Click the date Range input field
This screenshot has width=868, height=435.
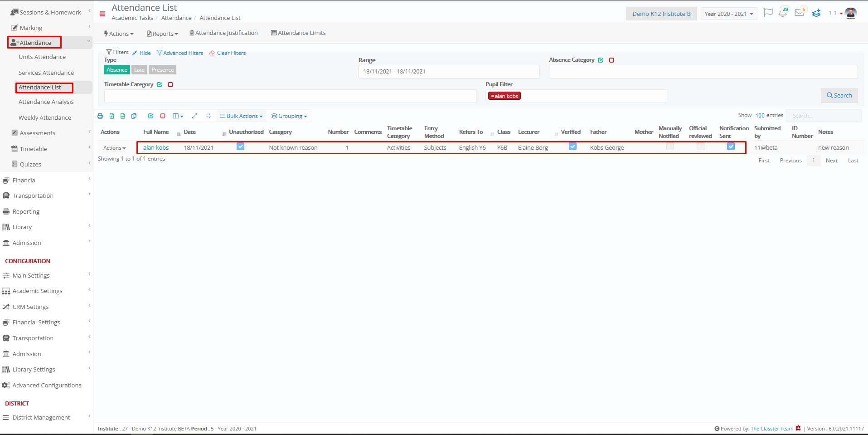point(449,72)
